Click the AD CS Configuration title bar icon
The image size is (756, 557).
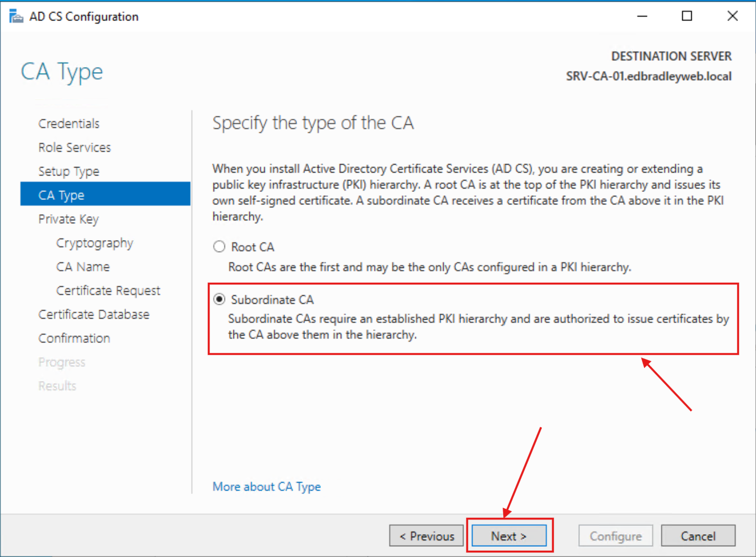pos(15,15)
